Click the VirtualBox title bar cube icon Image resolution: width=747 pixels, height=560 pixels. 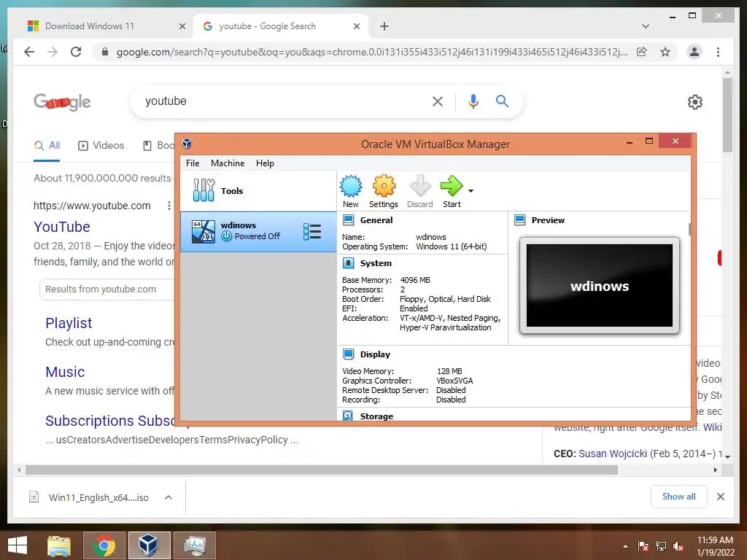(187, 144)
